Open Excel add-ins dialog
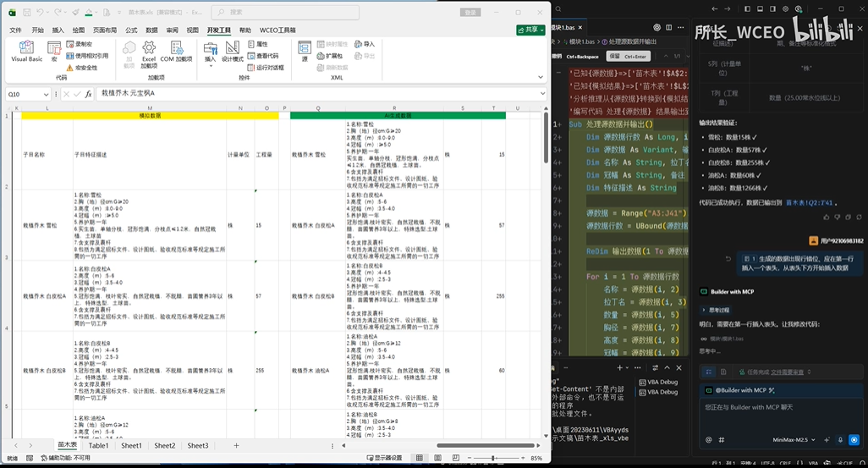 pyautogui.click(x=149, y=54)
